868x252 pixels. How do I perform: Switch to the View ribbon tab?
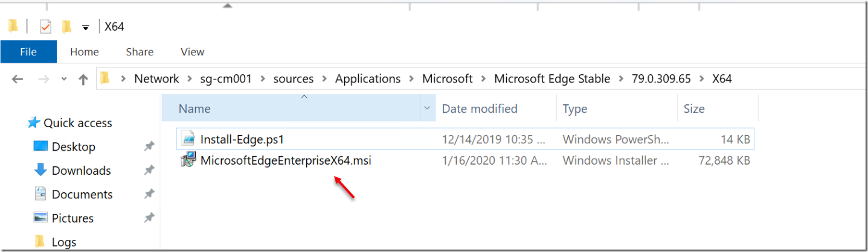192,52
